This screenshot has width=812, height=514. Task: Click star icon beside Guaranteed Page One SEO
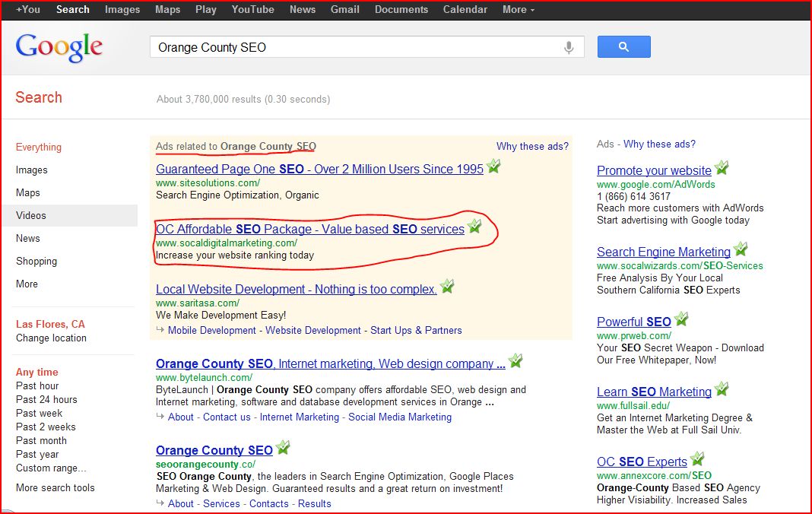pyautogui.click(x=493, y=167)
